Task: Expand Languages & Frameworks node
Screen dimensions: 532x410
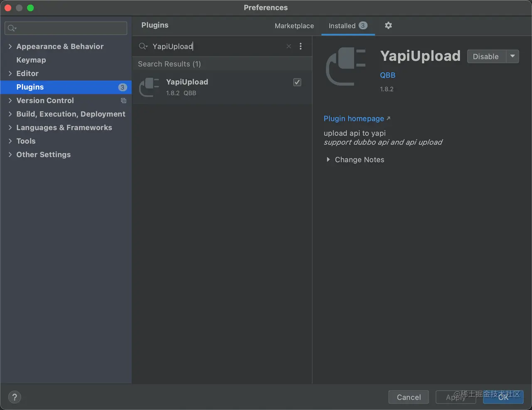Action: [10, 128]
